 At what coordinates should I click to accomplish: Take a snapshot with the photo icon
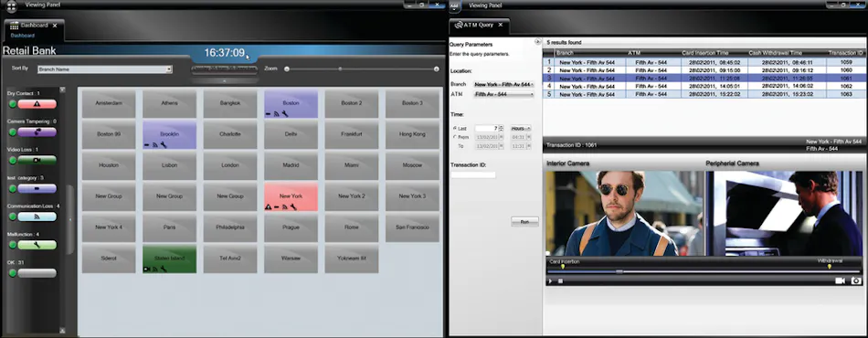[x=856, y=281]
